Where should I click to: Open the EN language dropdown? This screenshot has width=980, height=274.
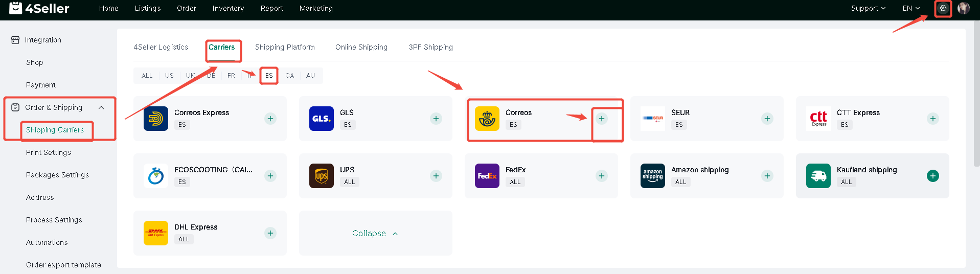(x=911, y=8)
